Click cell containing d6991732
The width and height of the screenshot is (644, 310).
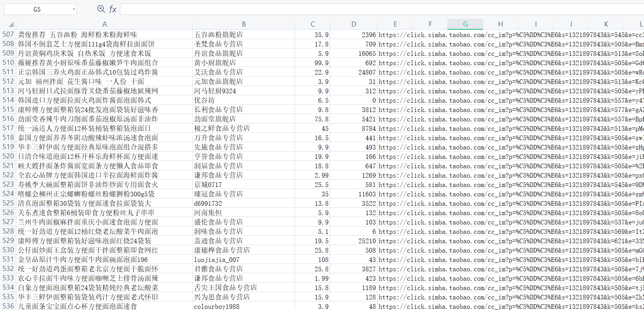pyautogui.click(x=243, y=203)
